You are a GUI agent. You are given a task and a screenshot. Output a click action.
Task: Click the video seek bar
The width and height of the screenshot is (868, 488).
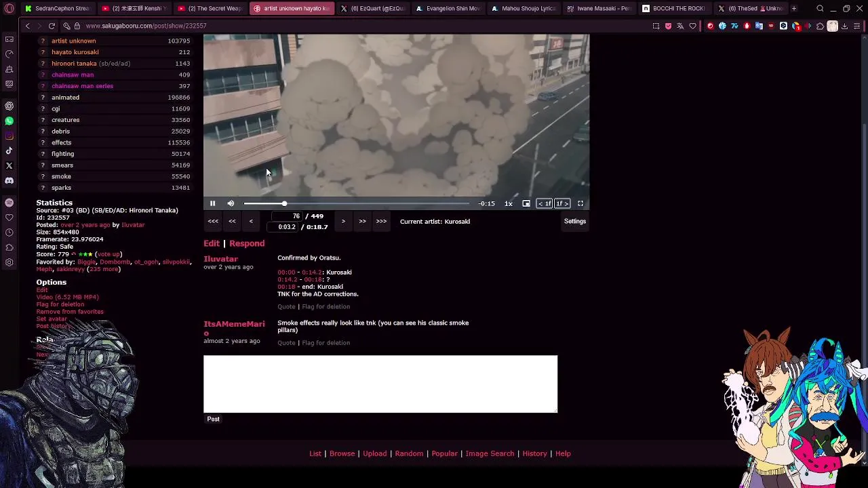coord(357,203)
